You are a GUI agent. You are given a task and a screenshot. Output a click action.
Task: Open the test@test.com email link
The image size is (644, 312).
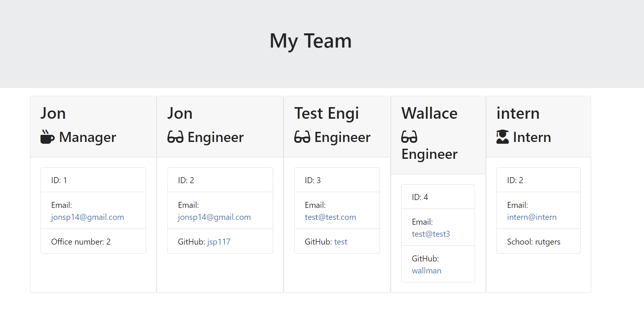click(x=330, y=217)
